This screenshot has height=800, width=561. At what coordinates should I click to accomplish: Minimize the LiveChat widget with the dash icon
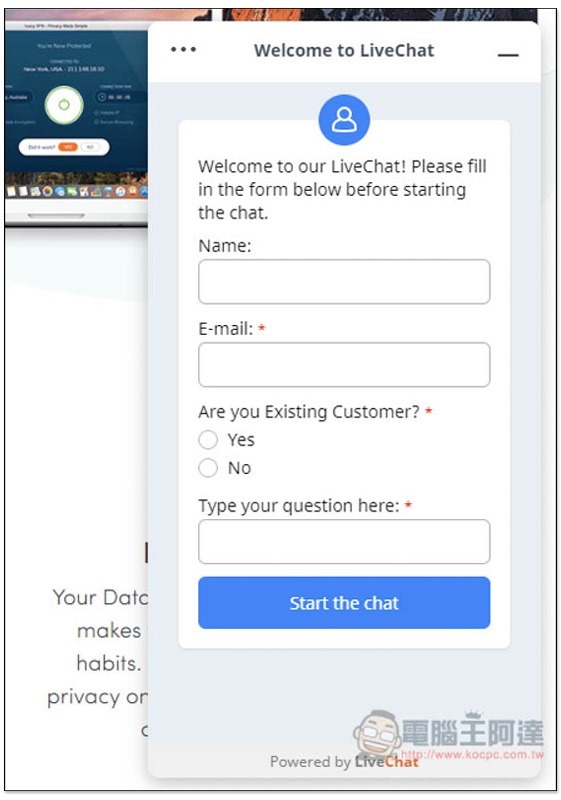click(508, 55)
